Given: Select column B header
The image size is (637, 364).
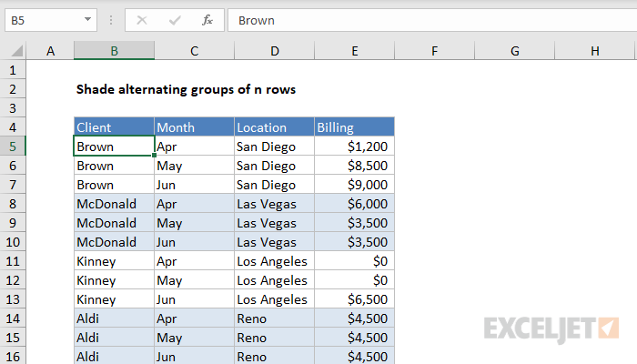Looking at the screenshot, I should pos(114,51).
